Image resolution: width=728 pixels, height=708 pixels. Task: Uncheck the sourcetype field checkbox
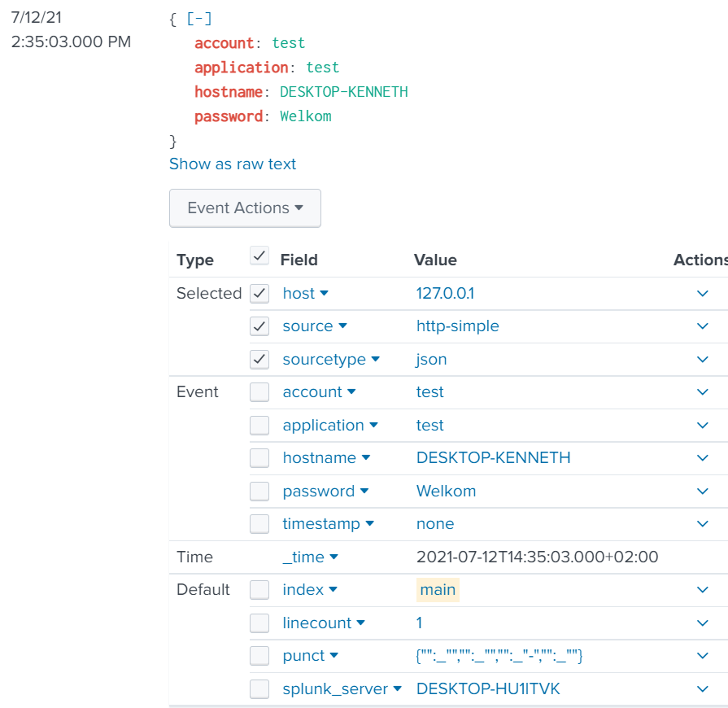(259, 359)
